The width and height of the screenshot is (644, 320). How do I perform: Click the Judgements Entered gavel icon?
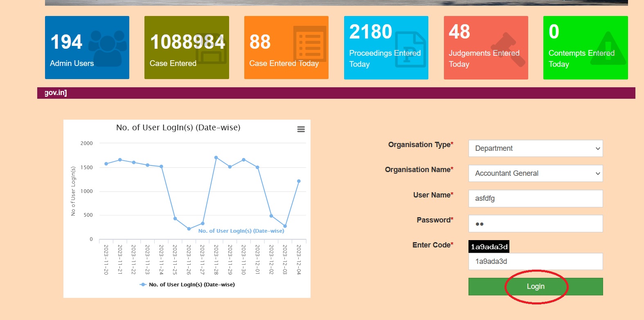[507, 49]
